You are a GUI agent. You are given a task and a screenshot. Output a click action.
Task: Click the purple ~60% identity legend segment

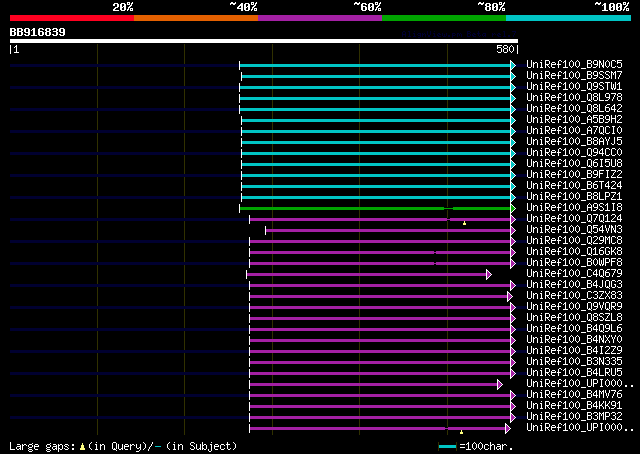tap(320, 18)
